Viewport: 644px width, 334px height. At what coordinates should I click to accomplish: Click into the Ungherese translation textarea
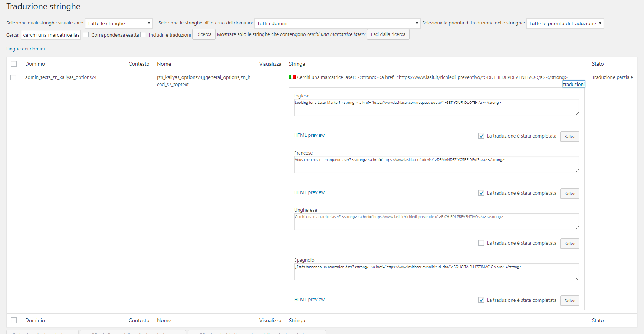tap(436, 222)
